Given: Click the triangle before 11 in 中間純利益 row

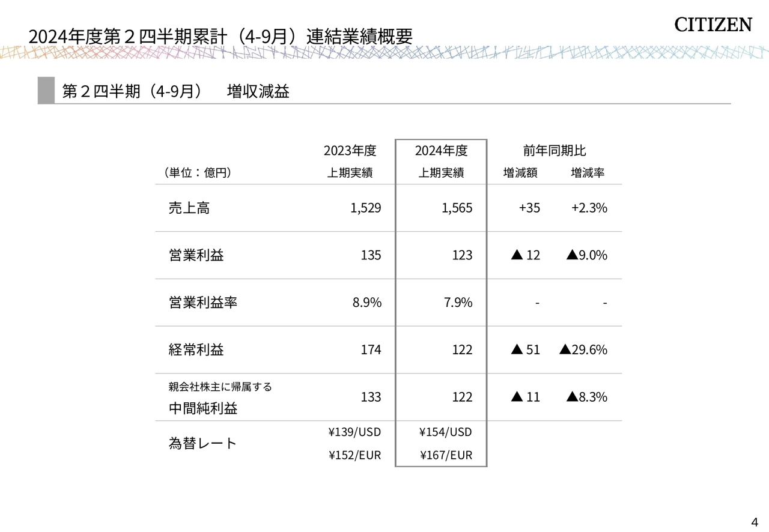Looking at the screenshot, I should (516, 397).
